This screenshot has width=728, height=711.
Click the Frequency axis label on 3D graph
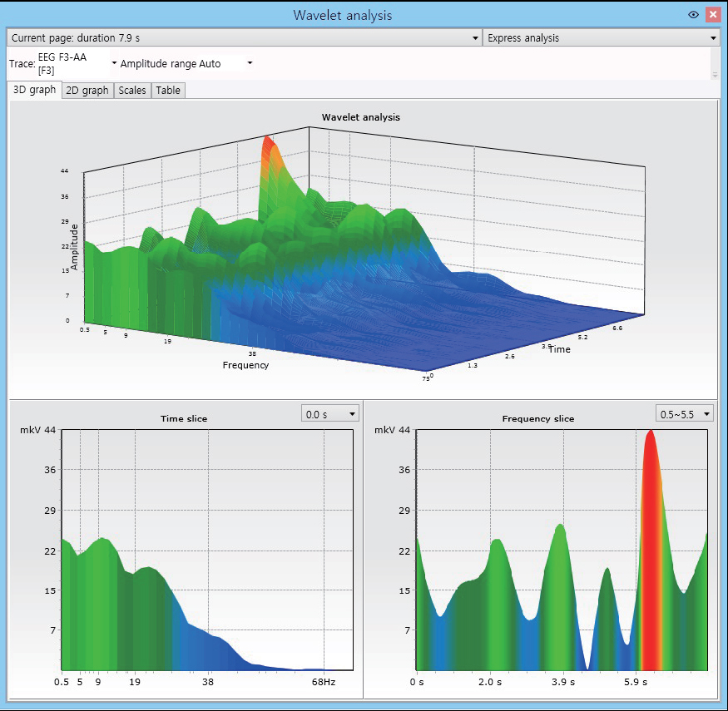(245, 365)
